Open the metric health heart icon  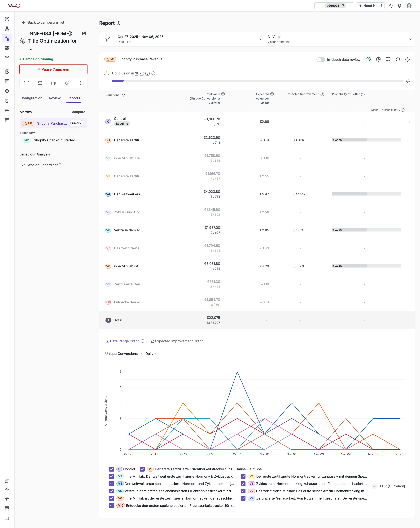[369, 59]
